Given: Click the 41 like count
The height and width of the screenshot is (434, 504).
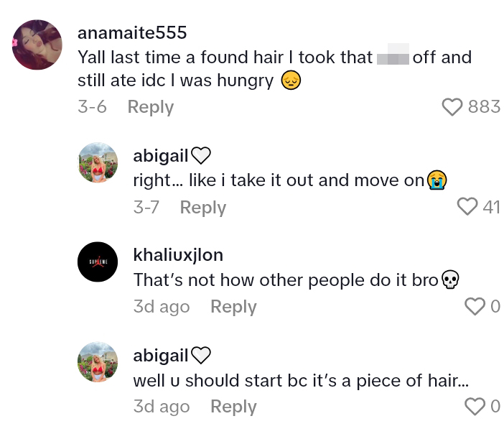Looking at the screenshot, I should [491, 207].
